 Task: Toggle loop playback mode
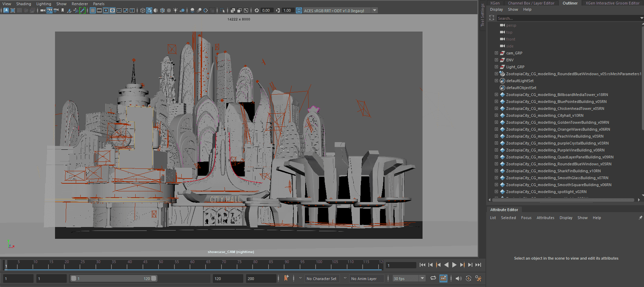tap(433, 278)
